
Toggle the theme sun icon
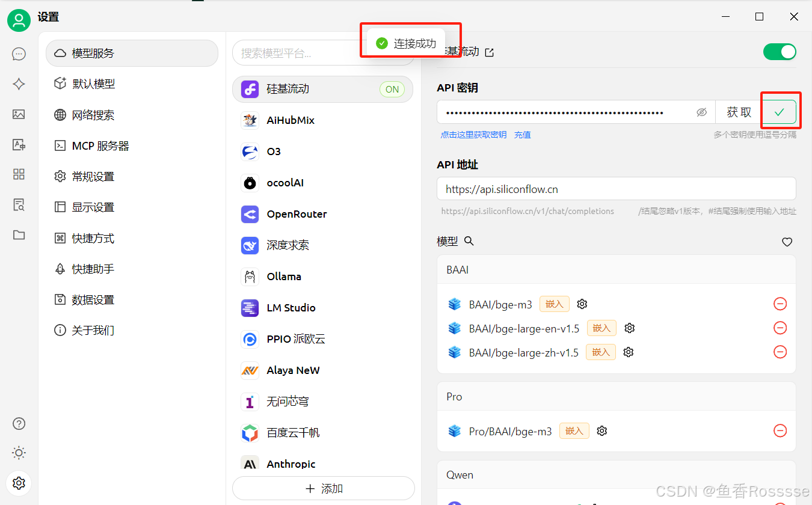point(19,453)
